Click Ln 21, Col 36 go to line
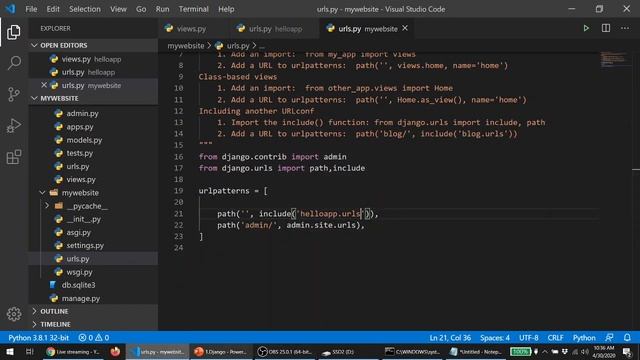640x360 pixels. [x=450, y=338]
